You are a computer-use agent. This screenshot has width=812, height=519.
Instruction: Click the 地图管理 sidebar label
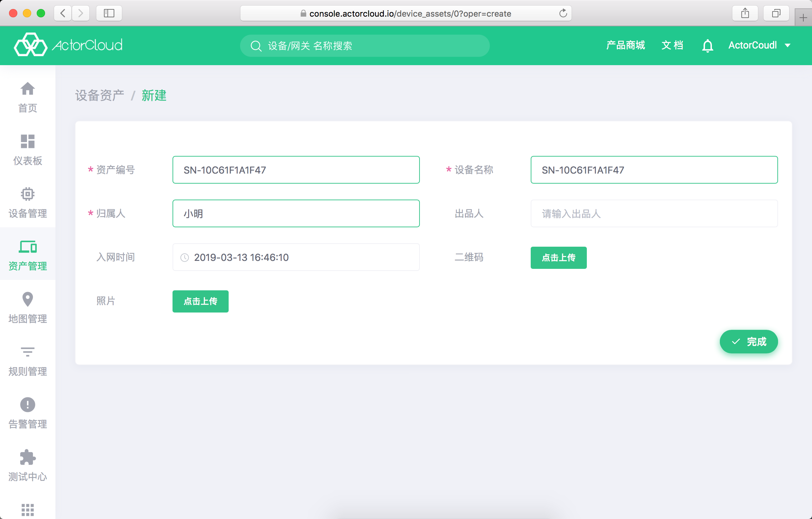click(28, 319)
